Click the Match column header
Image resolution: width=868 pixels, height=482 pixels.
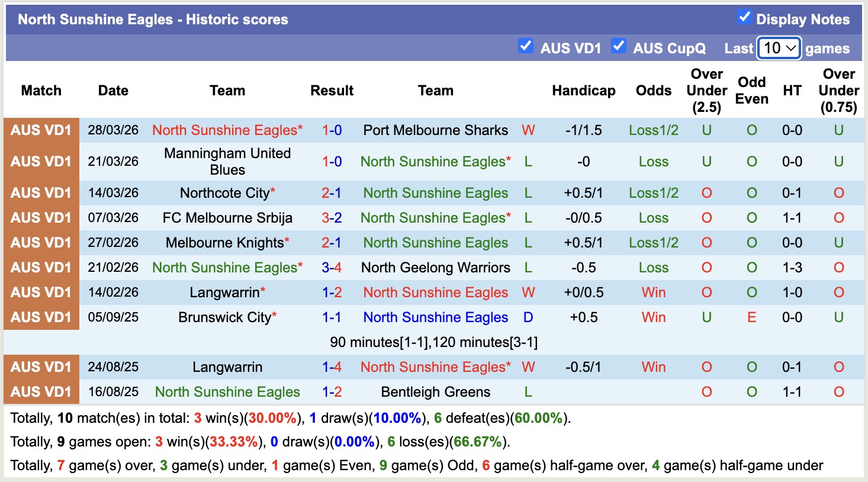(40, 91)
